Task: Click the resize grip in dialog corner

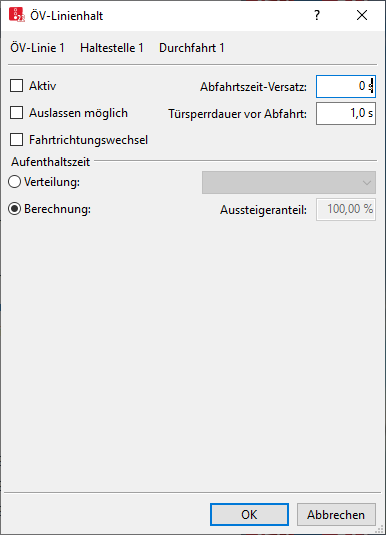Action: click(380, 529)
